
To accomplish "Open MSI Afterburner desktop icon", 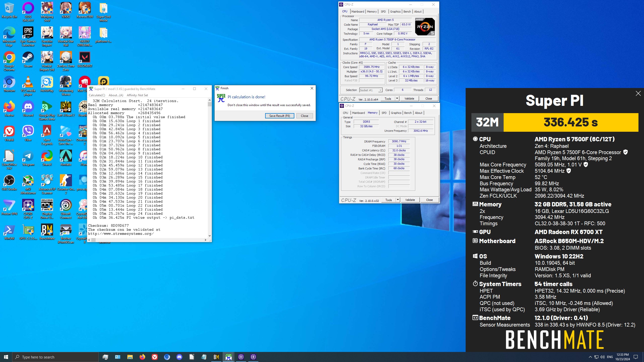I will tap(28, 185).
